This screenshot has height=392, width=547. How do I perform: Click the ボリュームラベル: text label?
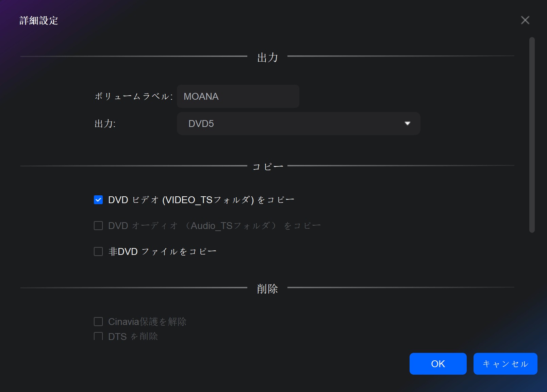tap(134, 96)
